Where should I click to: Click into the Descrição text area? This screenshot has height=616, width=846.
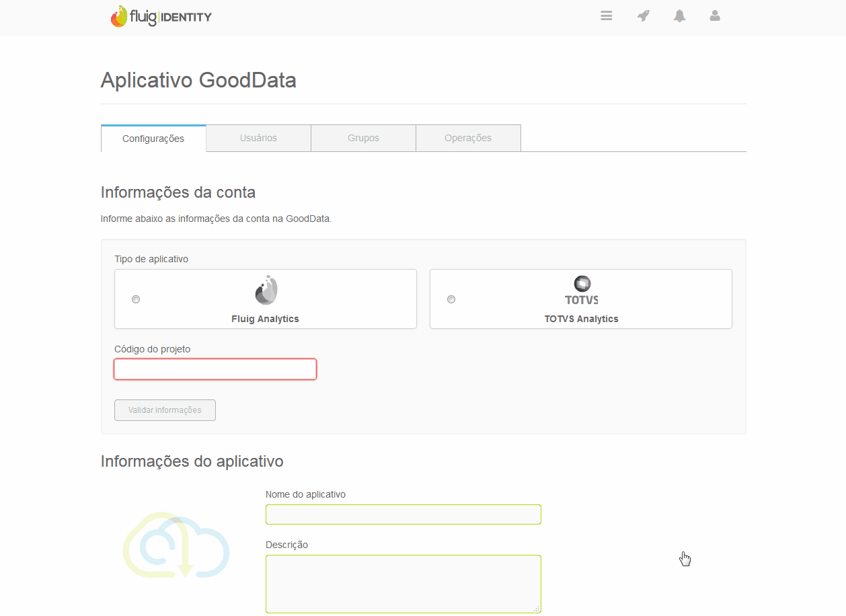pos(403,584)
